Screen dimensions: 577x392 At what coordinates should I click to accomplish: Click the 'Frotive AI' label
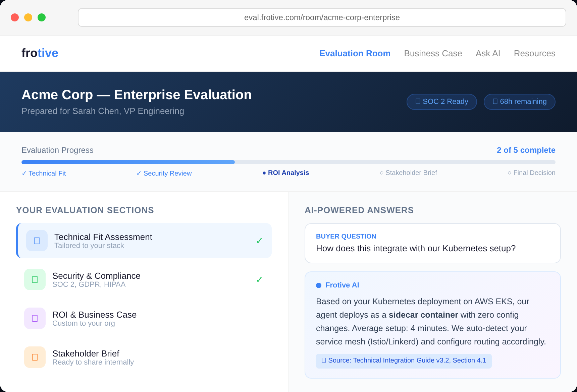coord(342,285)
